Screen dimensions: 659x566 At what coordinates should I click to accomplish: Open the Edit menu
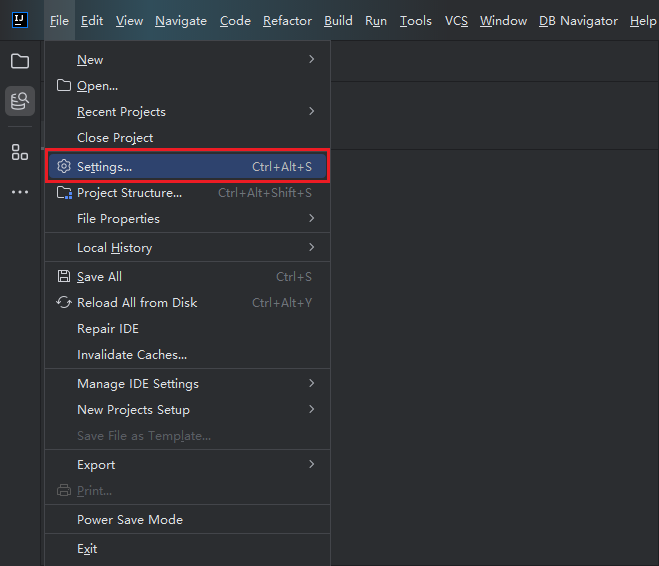pyautogui.click(x=92, y=21)
